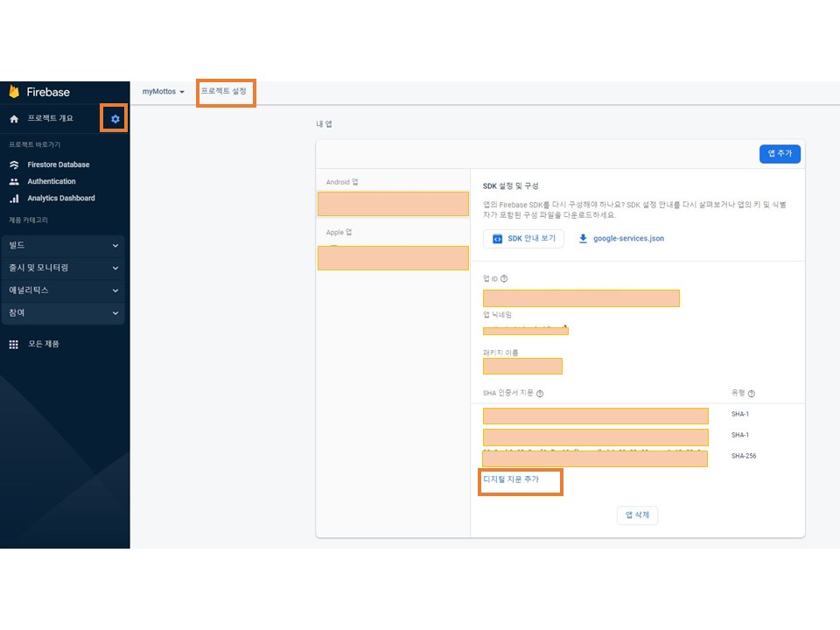840x630 pixels.
Task: Click the Authentication people icon
Action: (x=14, y=182)
